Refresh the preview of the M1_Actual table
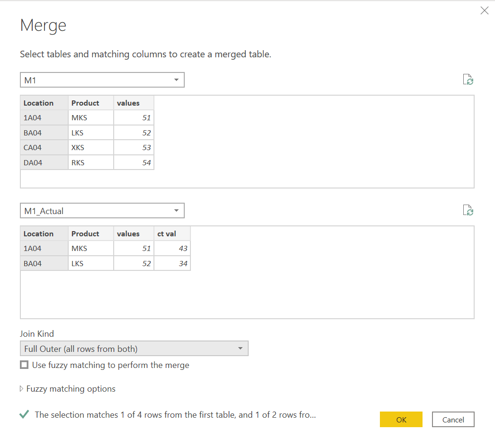This screenshot has width=495, height=448. [x=468, y=210]
